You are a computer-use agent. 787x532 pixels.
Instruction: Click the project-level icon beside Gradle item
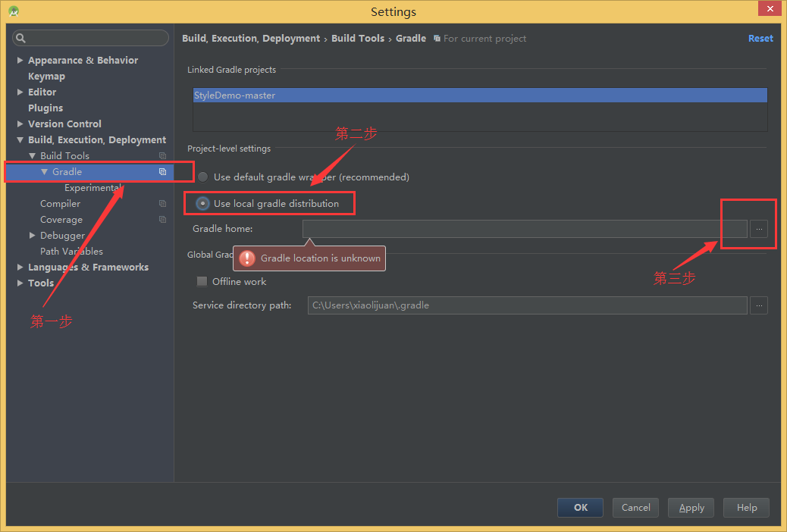[x=162, y=172]
